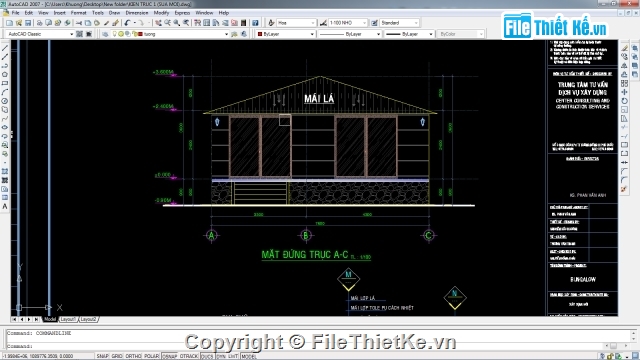Click MODEL button in status bar
Viewport: 640px width, 360px height.
(249, 356)
